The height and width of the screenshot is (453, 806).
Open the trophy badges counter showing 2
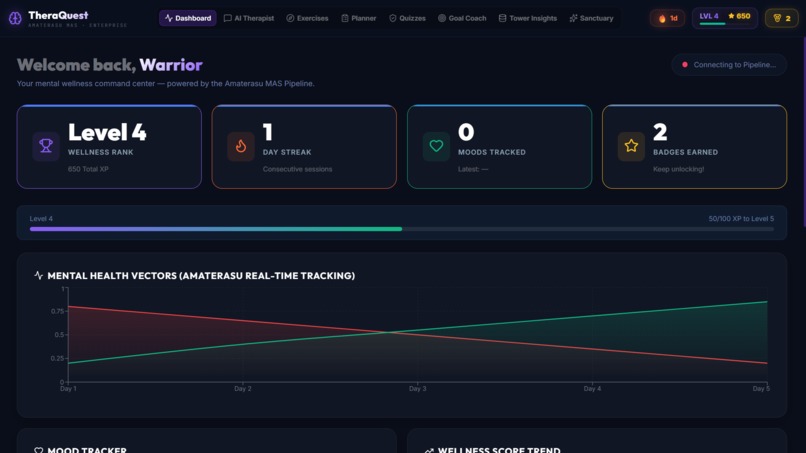click(x=781, y=19)
